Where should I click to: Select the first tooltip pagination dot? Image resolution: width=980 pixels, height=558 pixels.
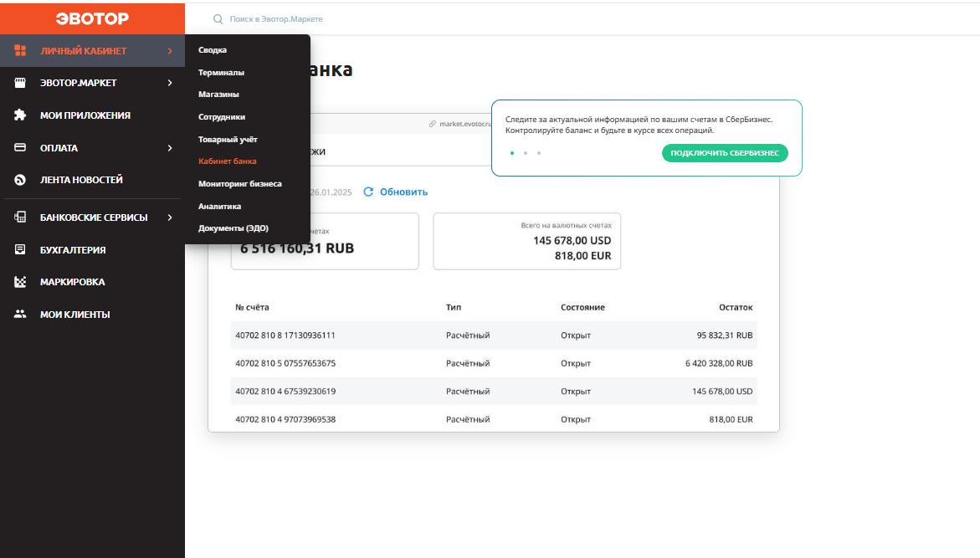pyautogui.click(x=512, y=153)
